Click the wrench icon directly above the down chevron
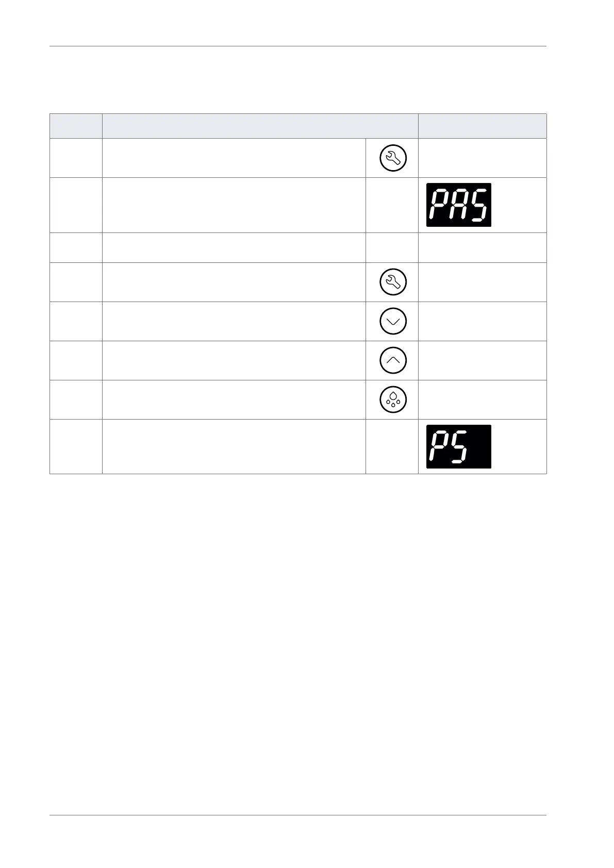This screenshot has width=614, height=868. pos(393,282)
